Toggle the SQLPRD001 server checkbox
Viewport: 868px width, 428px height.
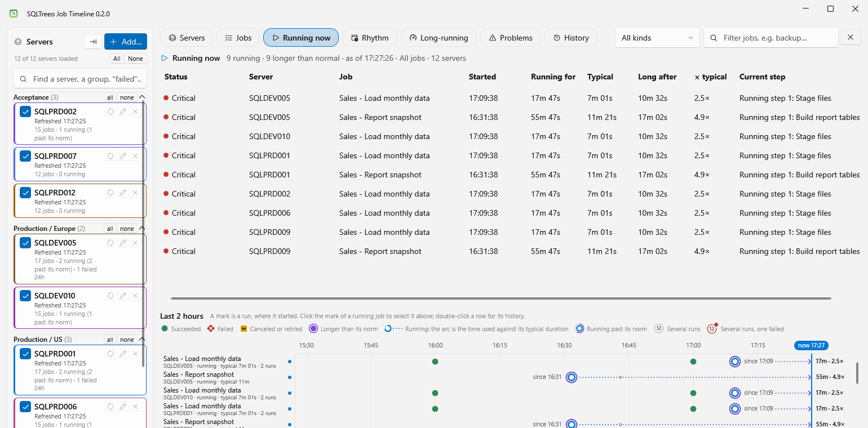pyautogui.click(x=25, y=354)
